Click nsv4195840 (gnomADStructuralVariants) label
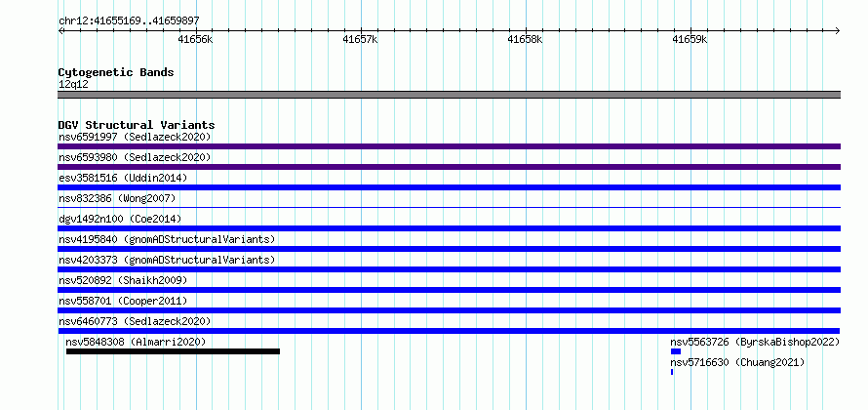The width and height of the screenshot is (868, 410). (167, 239)
